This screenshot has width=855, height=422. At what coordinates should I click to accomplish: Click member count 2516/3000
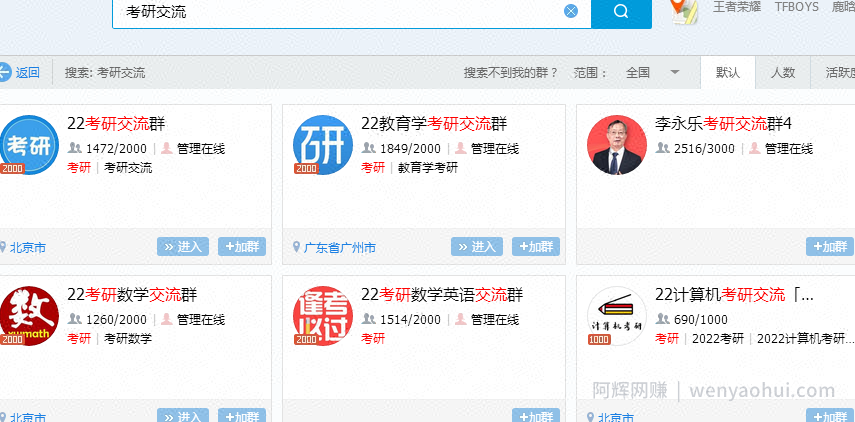(704, 149)
